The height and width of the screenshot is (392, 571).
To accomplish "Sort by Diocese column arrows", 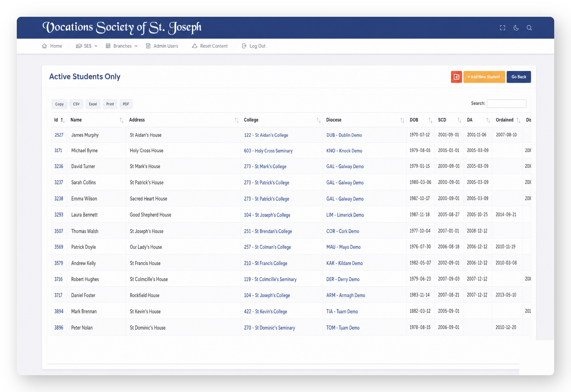I will (402, 120).
